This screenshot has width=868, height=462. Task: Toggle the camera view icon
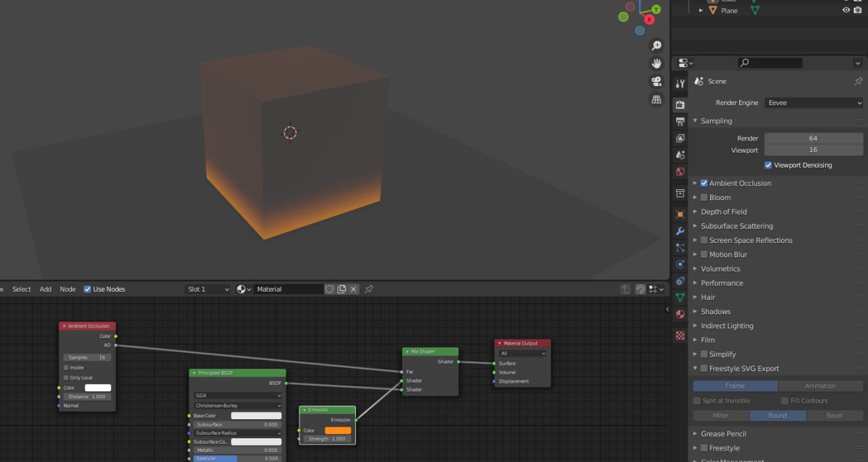(656, 81)
